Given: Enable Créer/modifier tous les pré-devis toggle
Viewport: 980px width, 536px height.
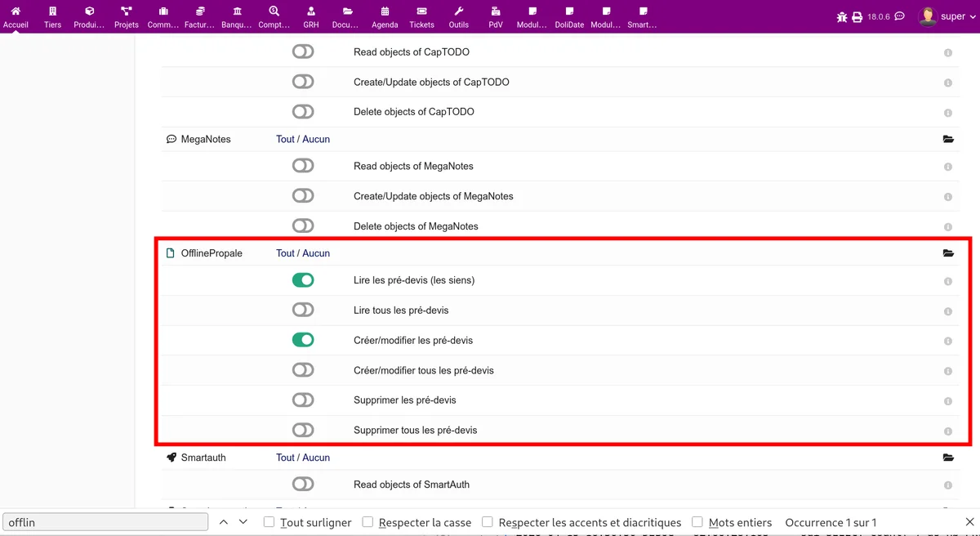Looking at the screenshot, I should [x=303, y=370].
